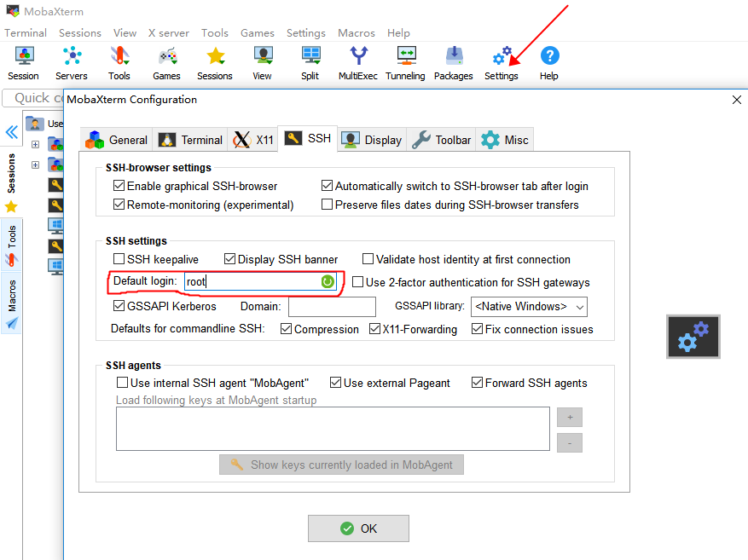Confirm configuration with OK button
The width and height of the screenshot is (748, 560).
tap(358, 528)
